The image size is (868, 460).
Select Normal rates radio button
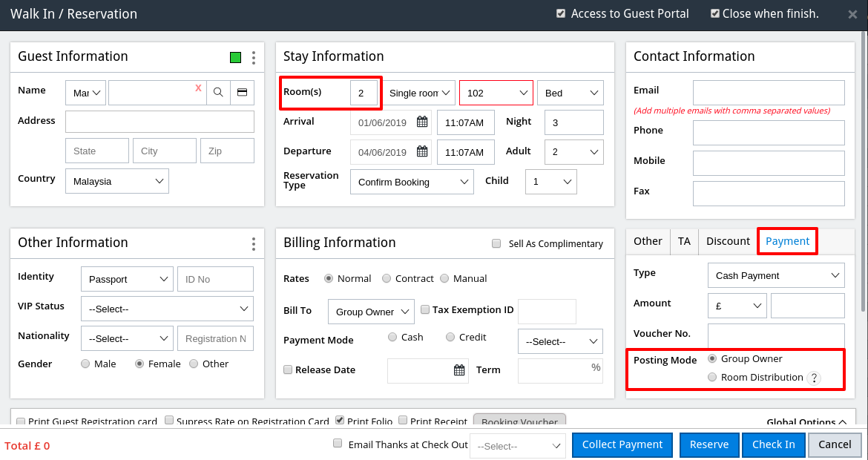pyautogui.click(x=329, y=278)
